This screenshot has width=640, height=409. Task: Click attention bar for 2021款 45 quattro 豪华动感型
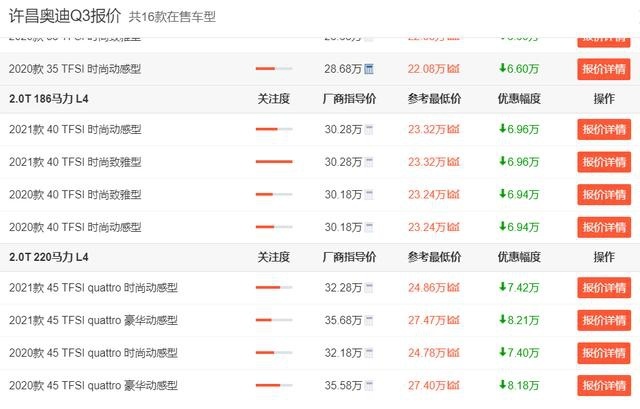(274, 320)
